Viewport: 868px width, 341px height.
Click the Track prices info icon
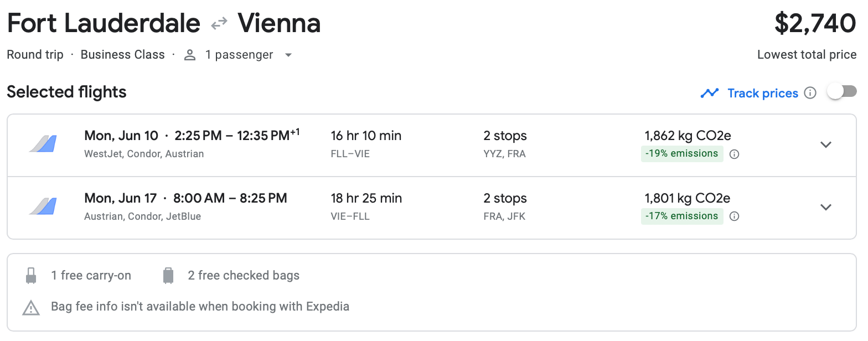(810, 93)
